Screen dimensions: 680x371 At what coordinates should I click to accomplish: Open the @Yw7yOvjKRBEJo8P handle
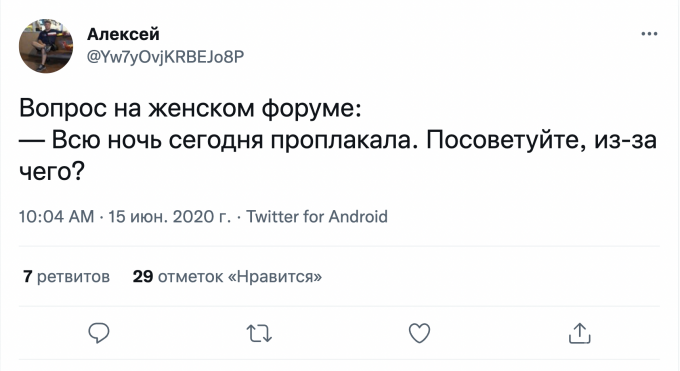tap(166, 57)
